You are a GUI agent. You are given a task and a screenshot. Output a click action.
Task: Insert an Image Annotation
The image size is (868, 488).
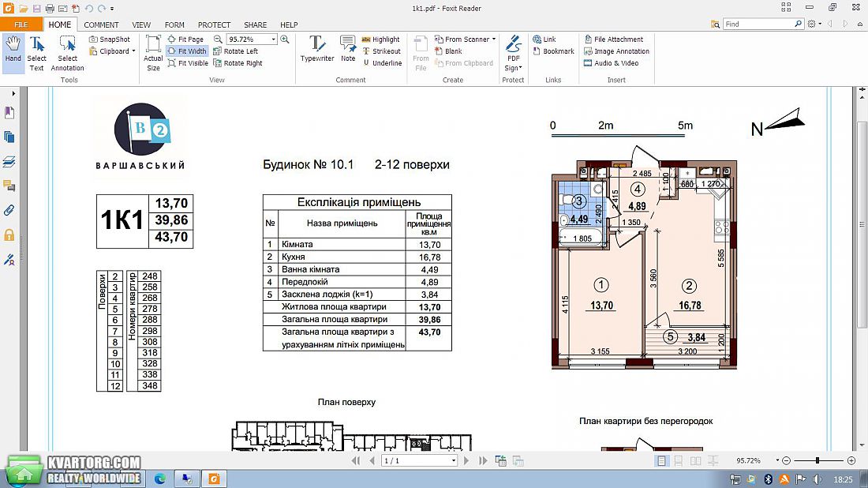[x=617, y=51]
